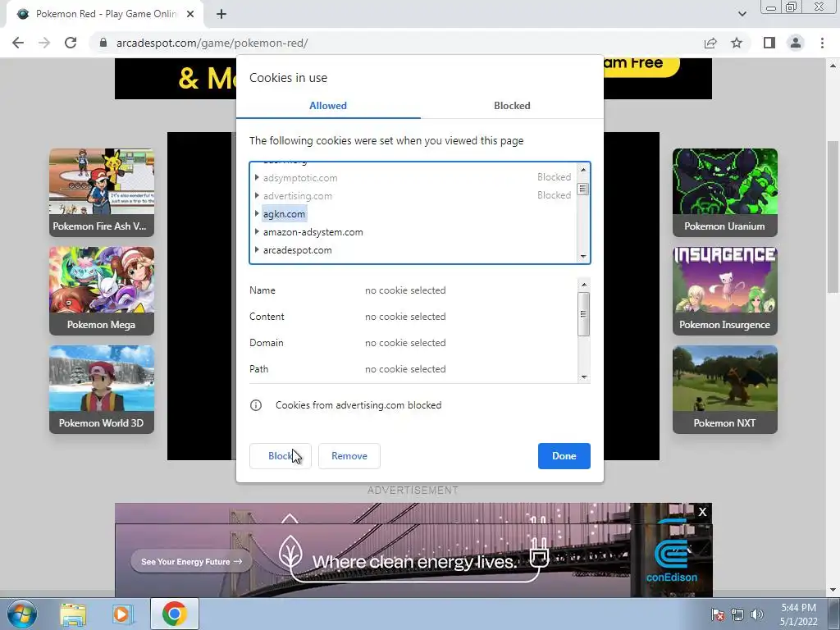This screenshot has height=630, width=840.
Task: Click the Block button
Action: [x=281, y=456]
